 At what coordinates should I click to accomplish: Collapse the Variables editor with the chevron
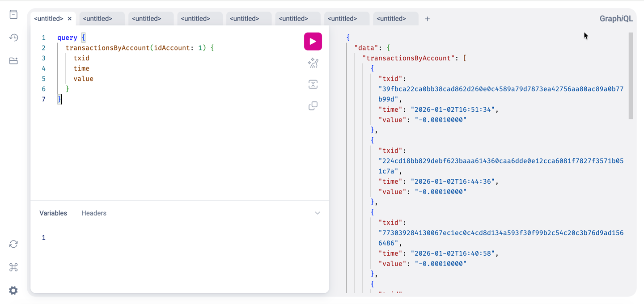318,213
